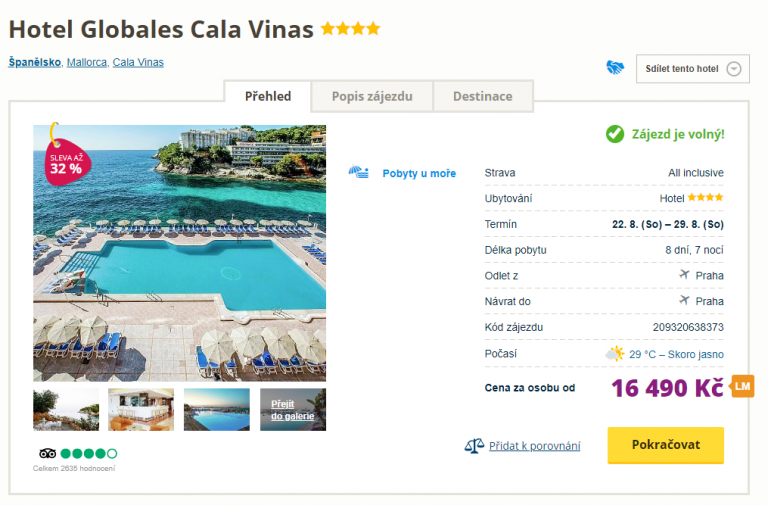Click the pink 32% discount tag
This screenshot has width=768, height=505.
65,160
